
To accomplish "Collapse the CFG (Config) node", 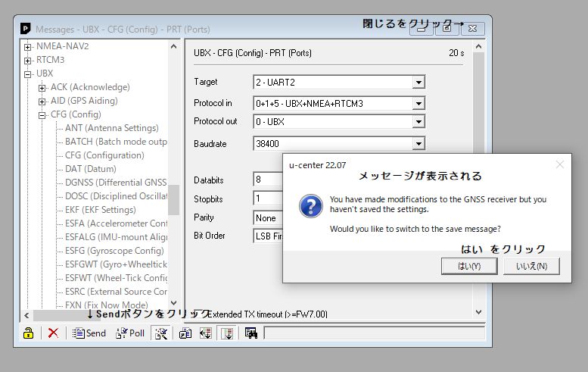I will point(42,115).
